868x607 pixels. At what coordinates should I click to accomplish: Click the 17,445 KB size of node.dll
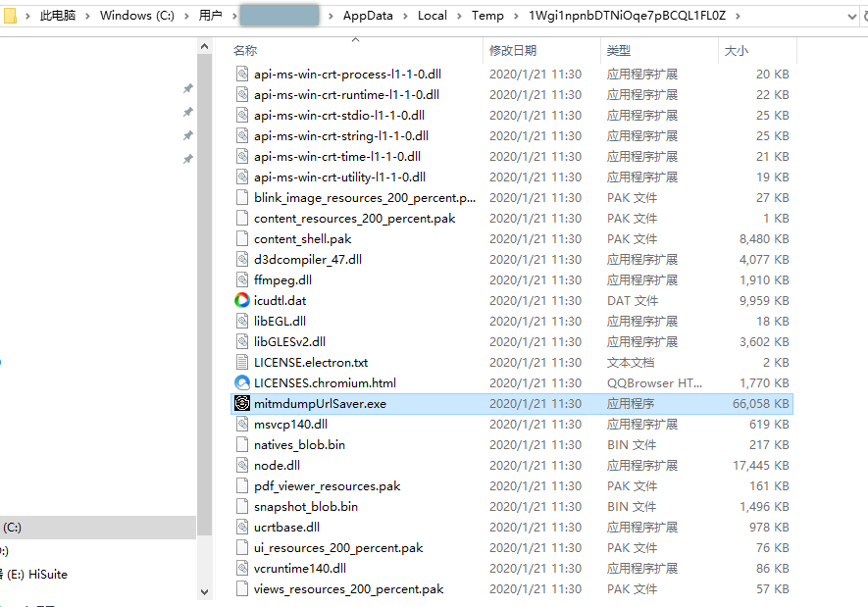[x=761, y=466]
